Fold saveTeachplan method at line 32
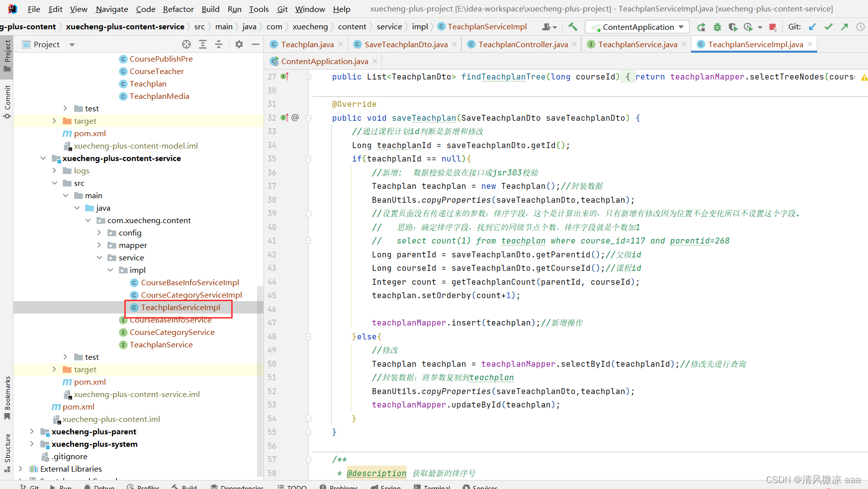This screenshot has height=489, width=868. [x=309, y=118]
